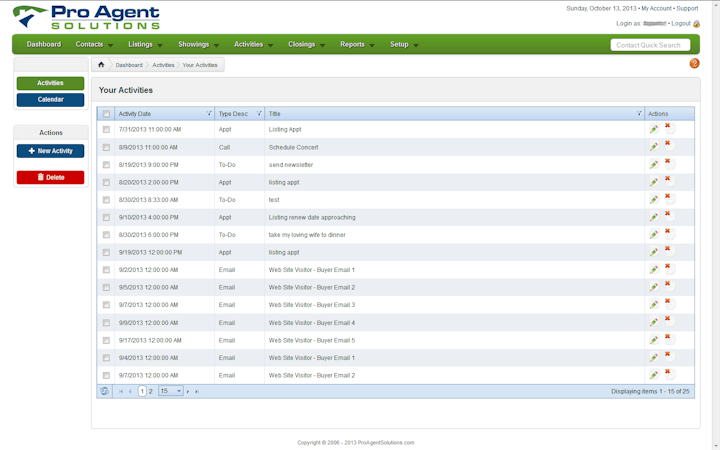Open the orange help icon
Viewport: 720px width, 450px height.
coord(694,63)
